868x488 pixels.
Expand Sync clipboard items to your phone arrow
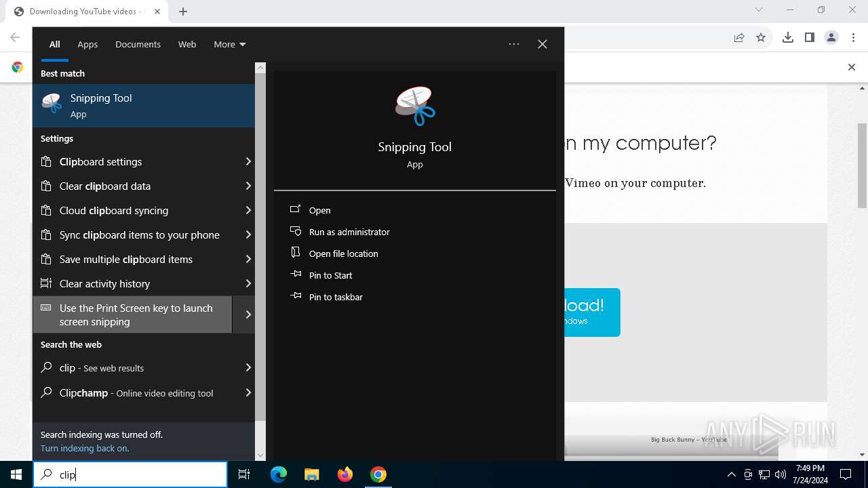(248, 235)
